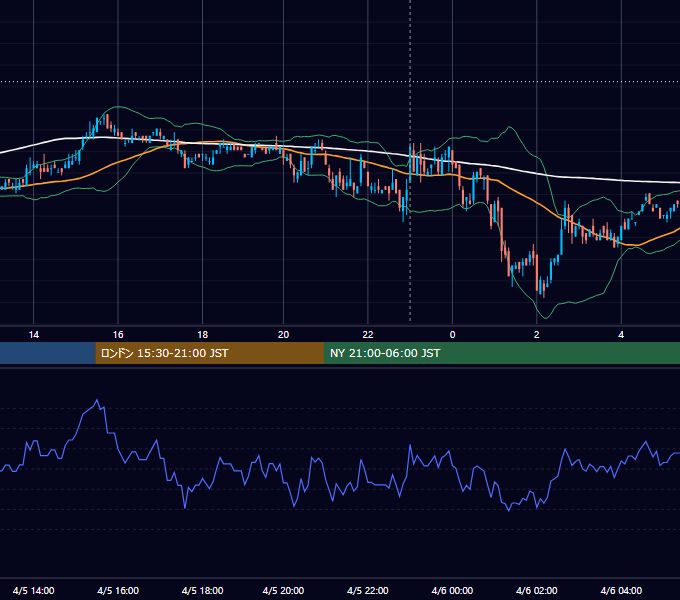Click the 4/6 02:00 date label
The width and height of the screenshot is (680, 600).
click(x=536, y=590)
